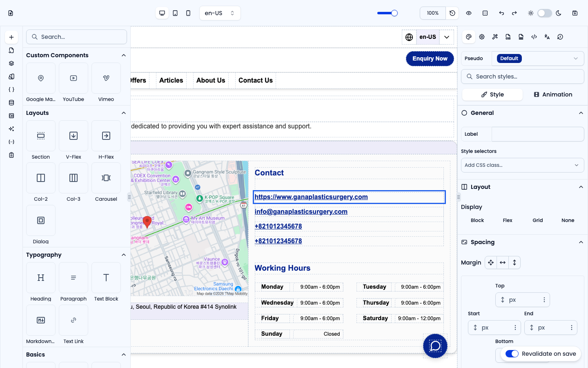
Task: Toggle Revalidate on save switch
Action: pos(512,354)
